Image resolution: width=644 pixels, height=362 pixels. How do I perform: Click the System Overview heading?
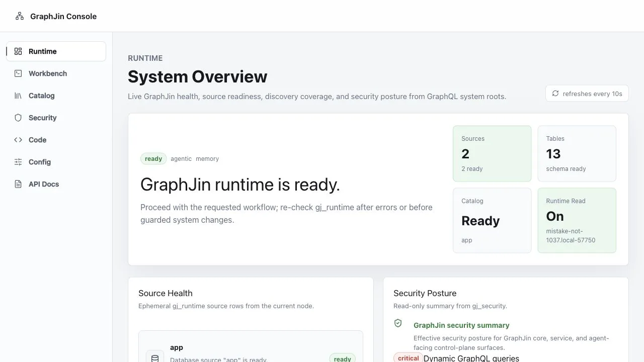(x=197, y=76)
